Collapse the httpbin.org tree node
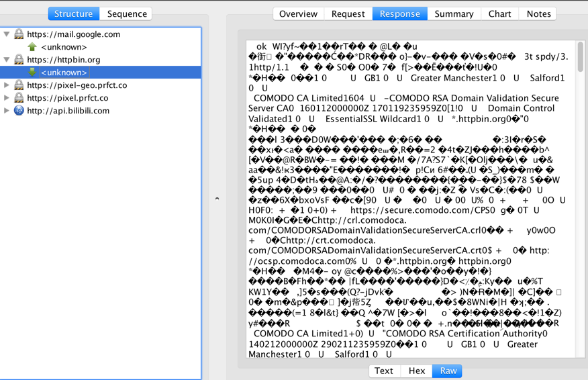This screenshot has height=380, width=588. coord(7,60)
